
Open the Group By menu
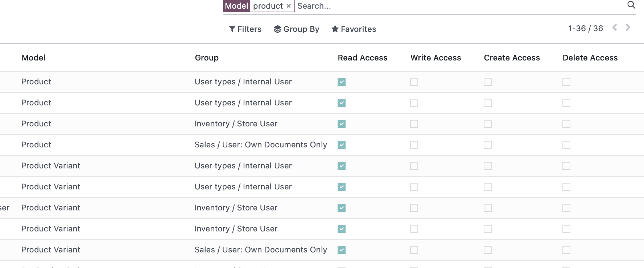(x=297, y=29)
